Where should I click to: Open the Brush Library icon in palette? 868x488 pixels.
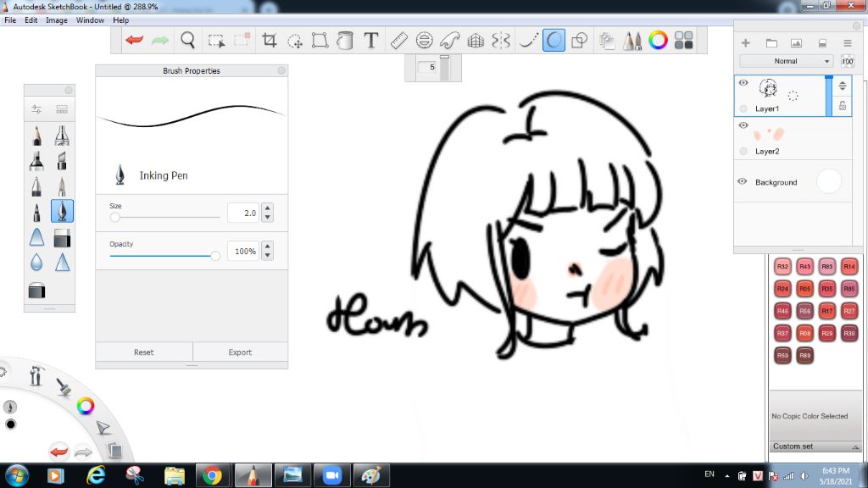click(61, 109)
